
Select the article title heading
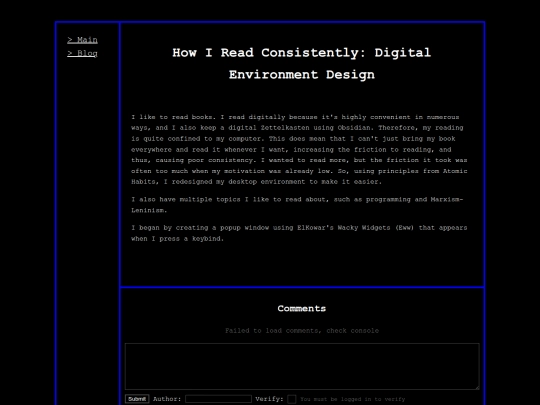click(302, 63)
